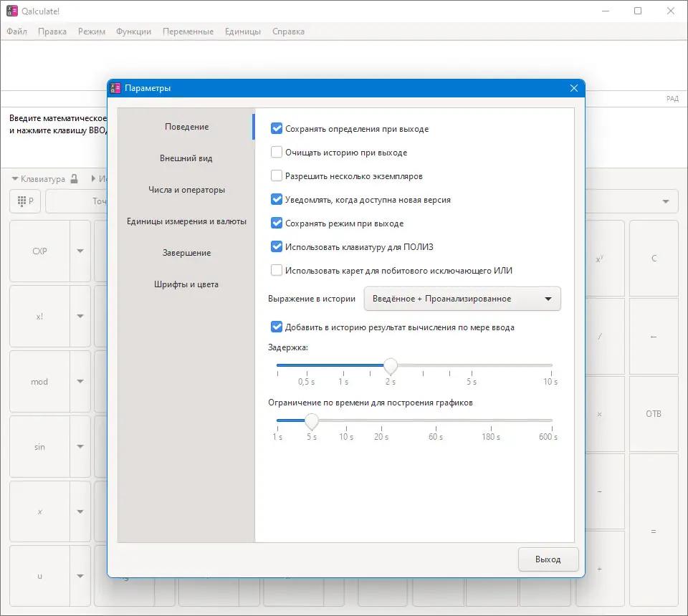Image resolution: width=688 pixels, height=616 pixels.
Task: Collapse the 'Клавиатура' expander in main window
Action: coord(38,179)
